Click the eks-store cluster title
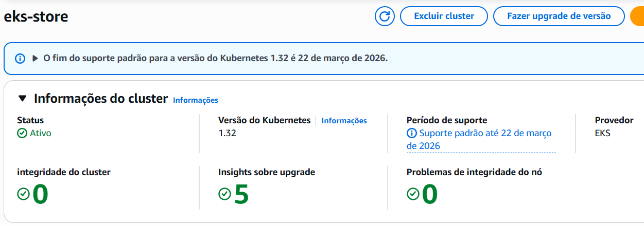644x225 pixels. point(36,16)
